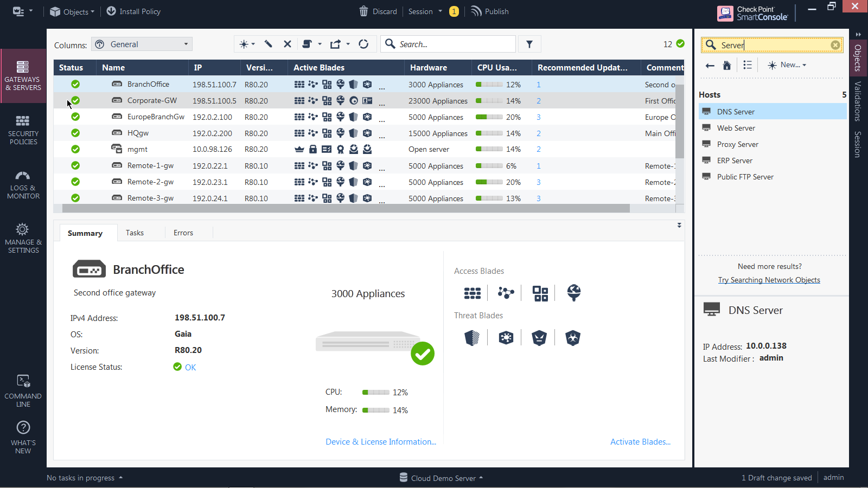
Task: Click Device & License Information link
Action: 381,442
